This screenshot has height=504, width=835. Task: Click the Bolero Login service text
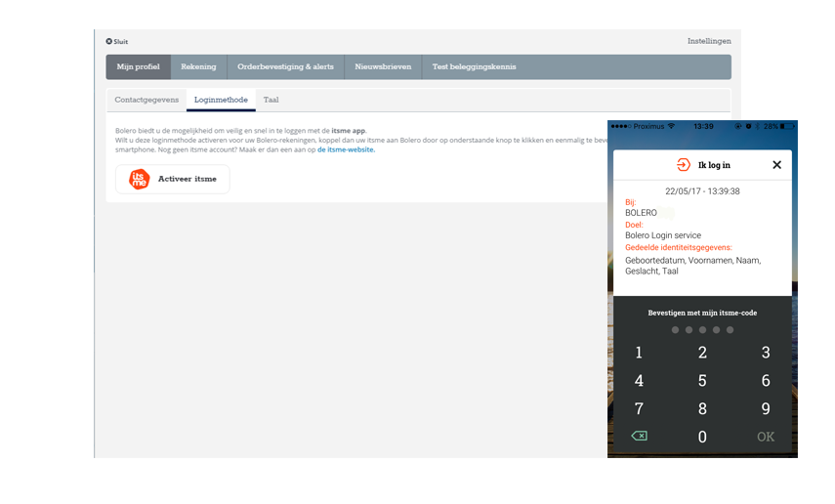coord(663,235)
